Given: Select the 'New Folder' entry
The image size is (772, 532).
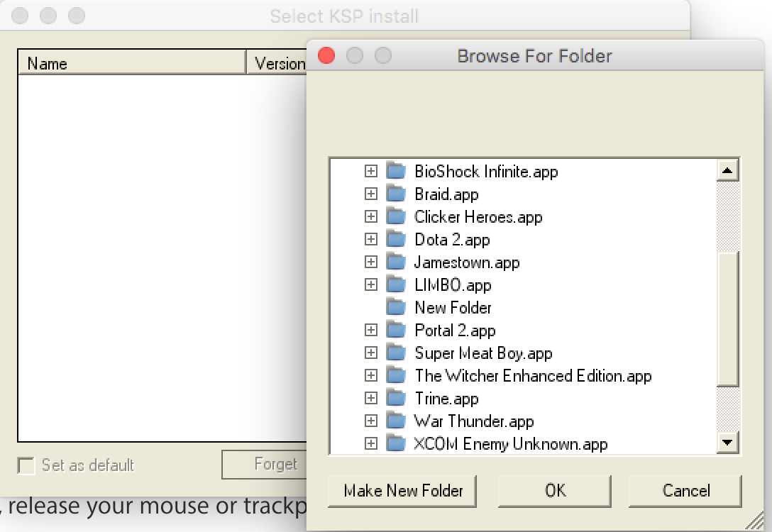Looking at the screenshot, I should click(x=453, y=307).
